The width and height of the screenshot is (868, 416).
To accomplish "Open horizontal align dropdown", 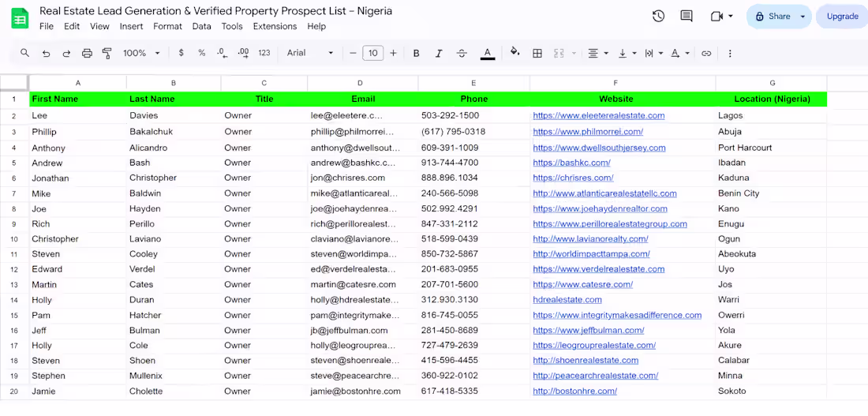I will point(598,53).
